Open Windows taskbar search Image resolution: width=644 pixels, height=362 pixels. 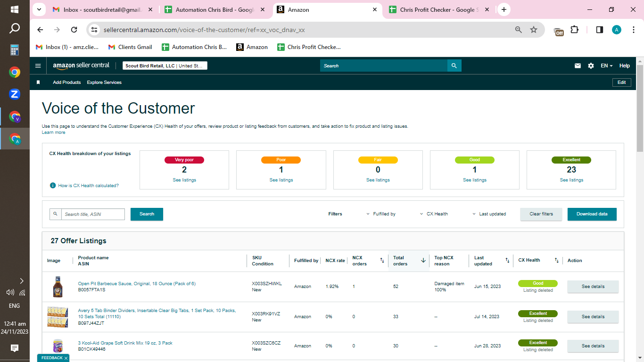coord(15,29)
